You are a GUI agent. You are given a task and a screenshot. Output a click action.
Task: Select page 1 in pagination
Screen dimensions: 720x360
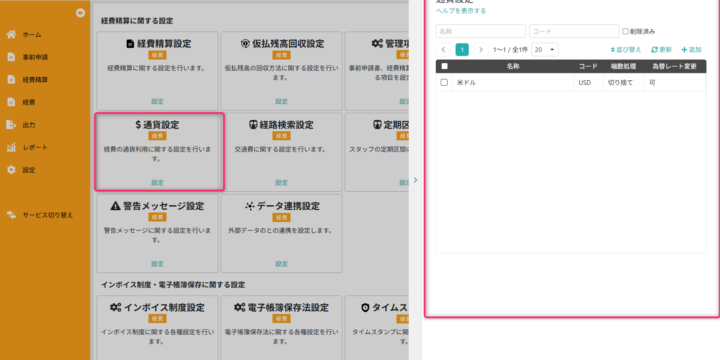tap(462, 50)
